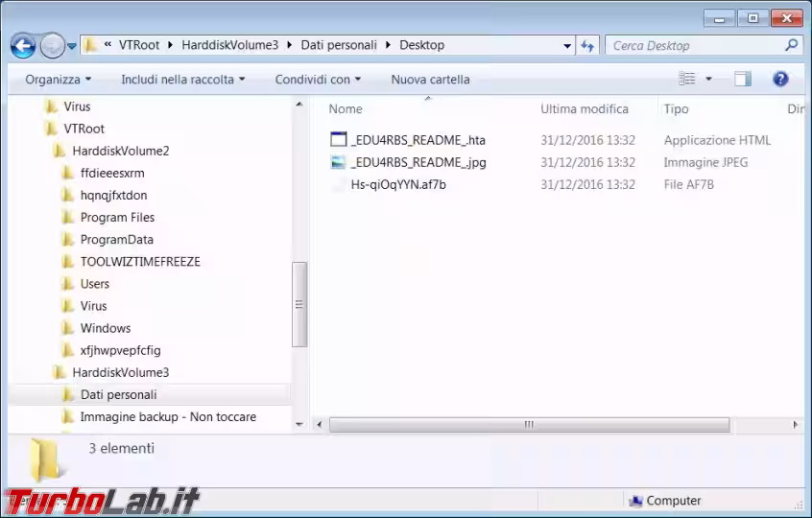Click file name _EDU4RBS_README_.hta
This screenshot has width=812, height=518.
coord(418,140)
